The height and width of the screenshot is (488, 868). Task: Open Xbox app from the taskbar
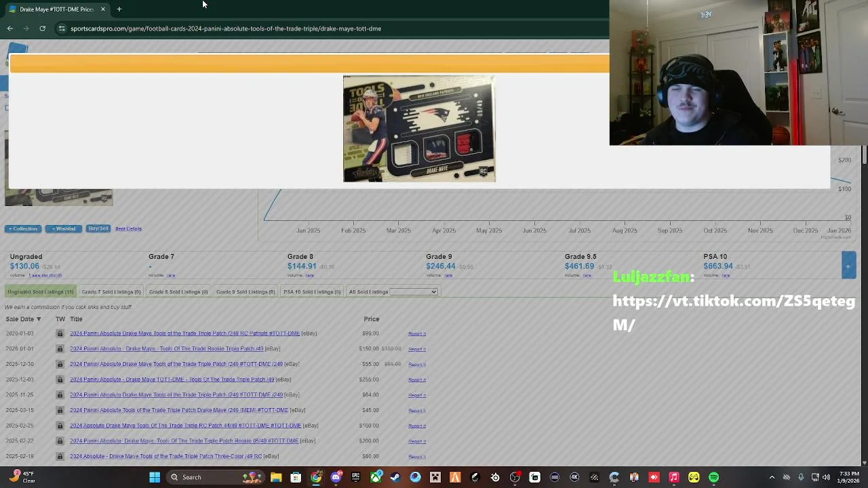pyautogui.click(x=376, y=477)
